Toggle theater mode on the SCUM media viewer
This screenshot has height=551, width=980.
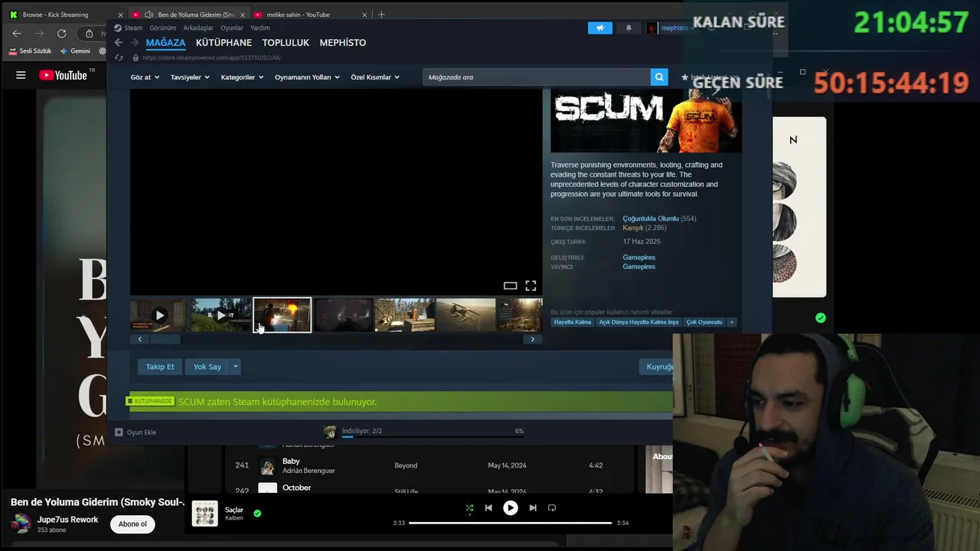coord(510,285)
